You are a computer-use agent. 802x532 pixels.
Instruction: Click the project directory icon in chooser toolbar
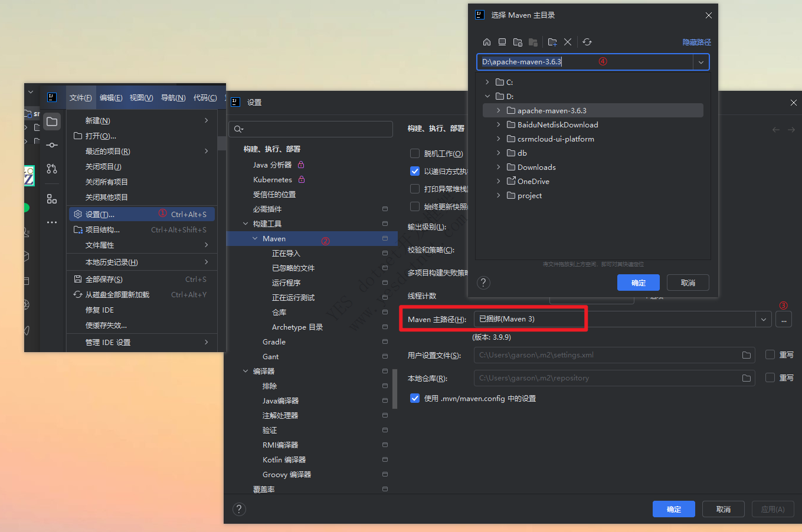pos(518,42)
